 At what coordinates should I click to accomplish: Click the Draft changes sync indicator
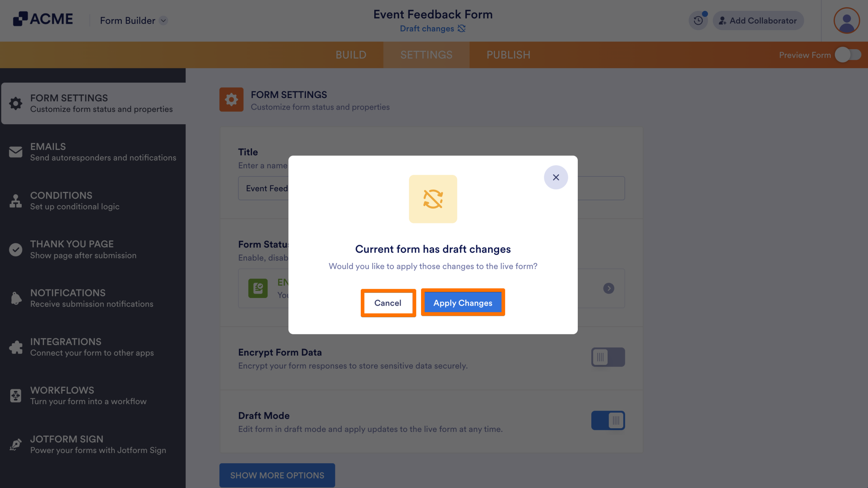coord(432,29)
